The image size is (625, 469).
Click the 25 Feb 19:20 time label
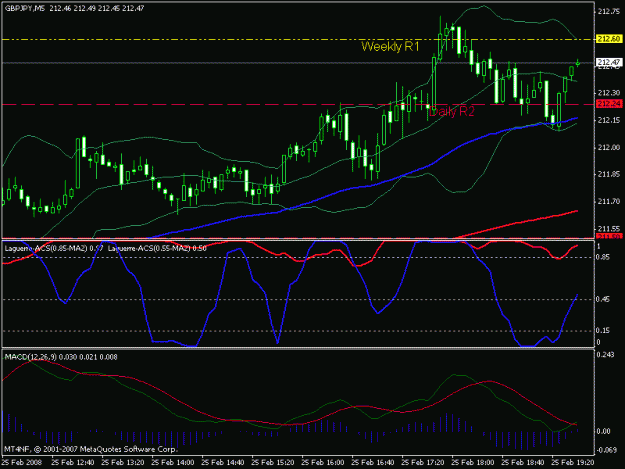tap(572, 463)
